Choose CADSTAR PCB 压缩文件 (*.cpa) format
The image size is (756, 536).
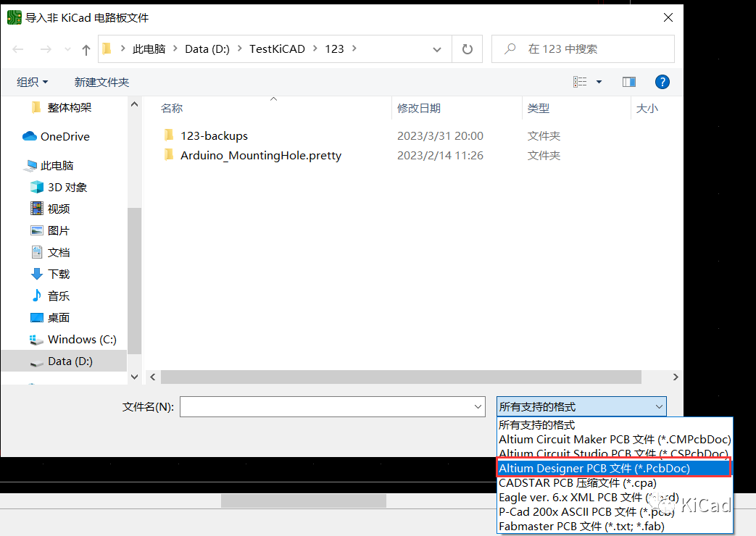pyautogui.click(x=615, y=483)
